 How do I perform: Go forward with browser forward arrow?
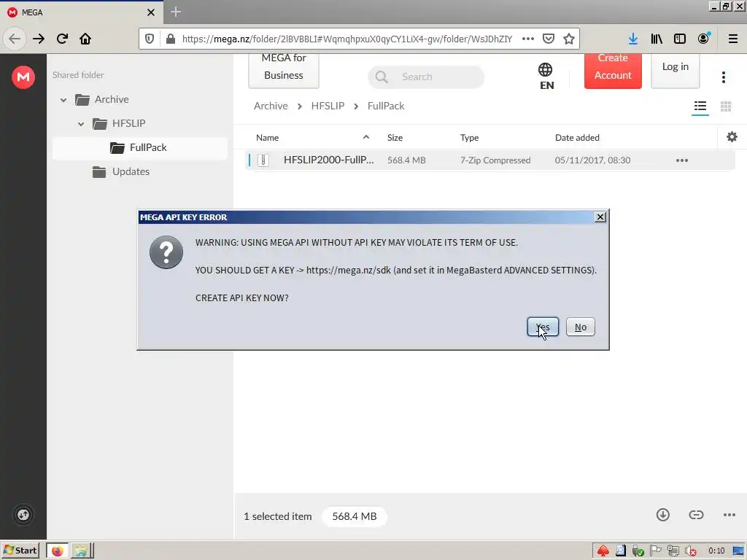(39, 39)
